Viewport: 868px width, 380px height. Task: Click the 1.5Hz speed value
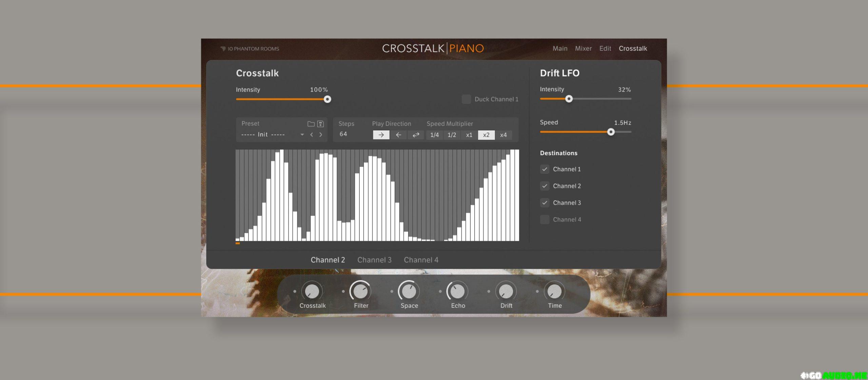click(x=623, y=122)
